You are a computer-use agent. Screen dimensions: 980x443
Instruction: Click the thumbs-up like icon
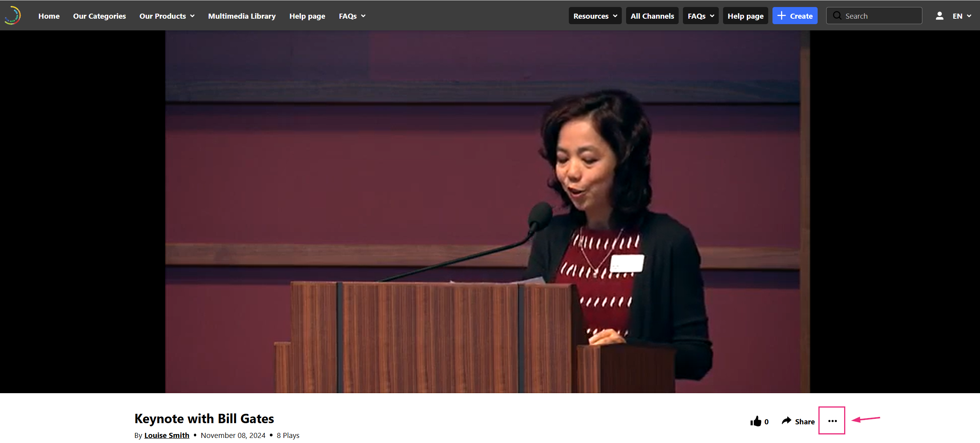756,421
